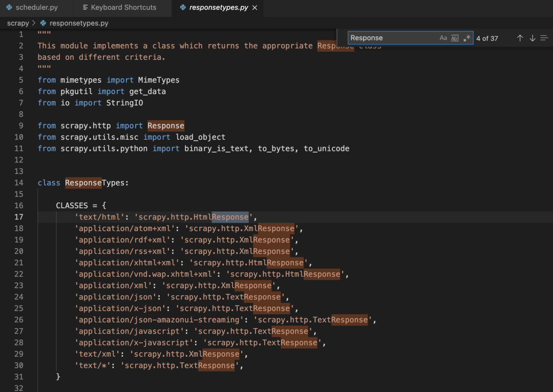Click the CLASSES variable name
Screen dimensions: 553x392
72,206
